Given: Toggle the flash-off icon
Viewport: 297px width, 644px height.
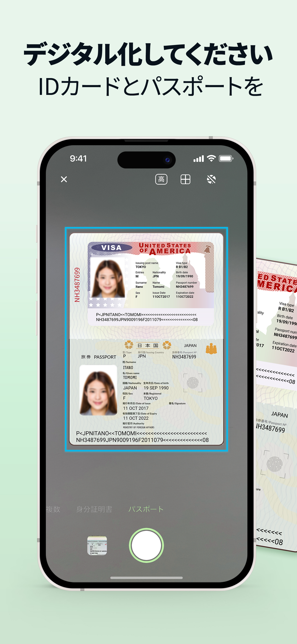Looking at the screenshot, I should pos(211,179).
